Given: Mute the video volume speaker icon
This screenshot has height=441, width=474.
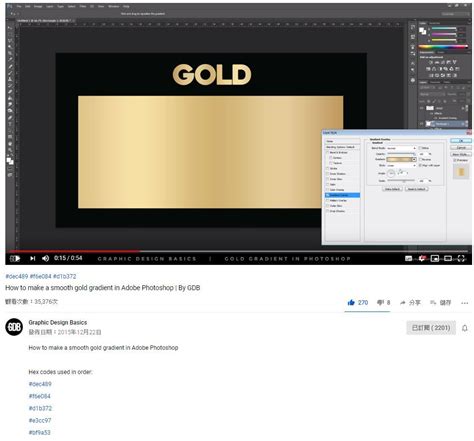Looking at the screenshot, I should [46, 258].
